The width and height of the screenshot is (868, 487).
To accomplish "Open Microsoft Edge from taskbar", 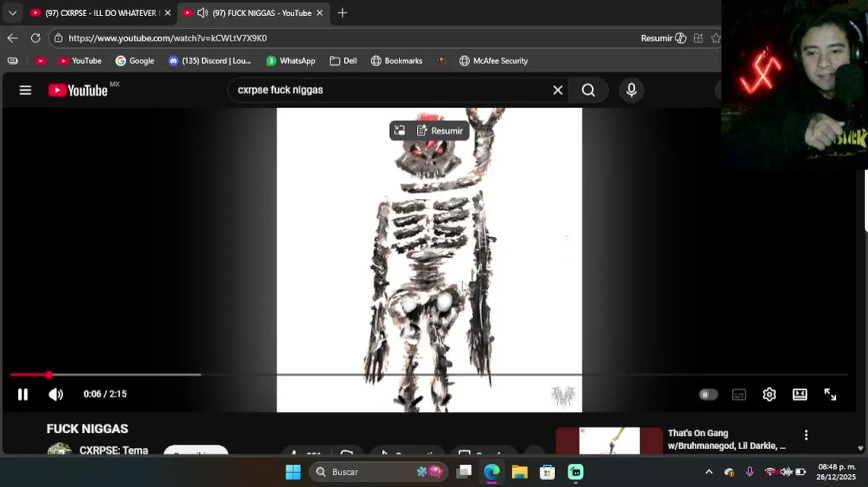I will pos(491,472).
